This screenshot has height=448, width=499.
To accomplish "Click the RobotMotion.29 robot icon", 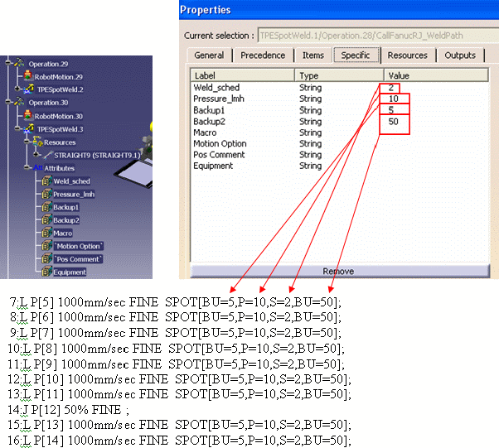I will point(27,76).
